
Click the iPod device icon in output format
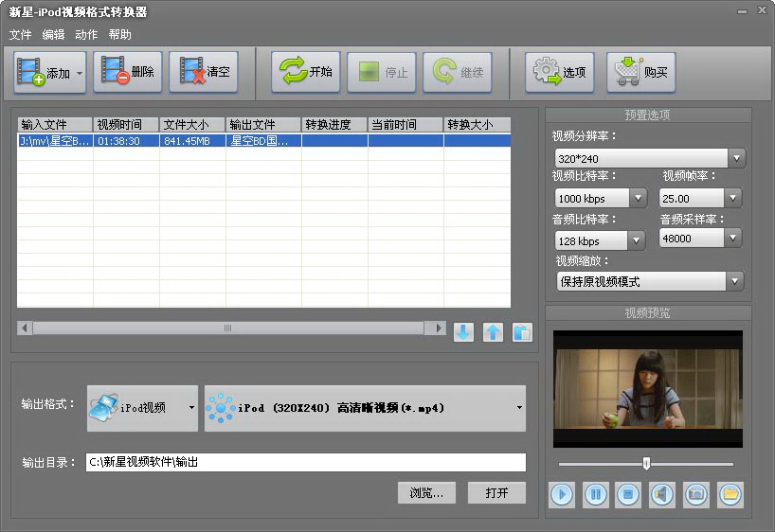104,408
